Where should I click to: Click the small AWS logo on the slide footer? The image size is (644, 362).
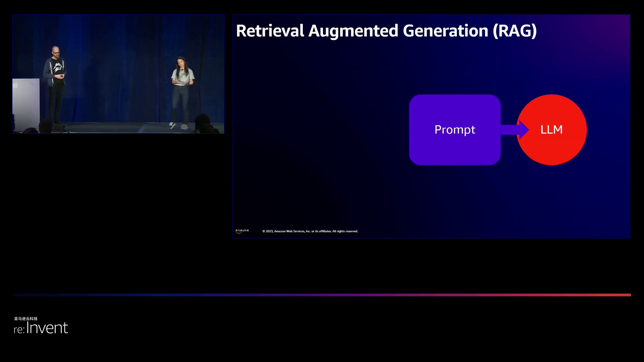242,231
